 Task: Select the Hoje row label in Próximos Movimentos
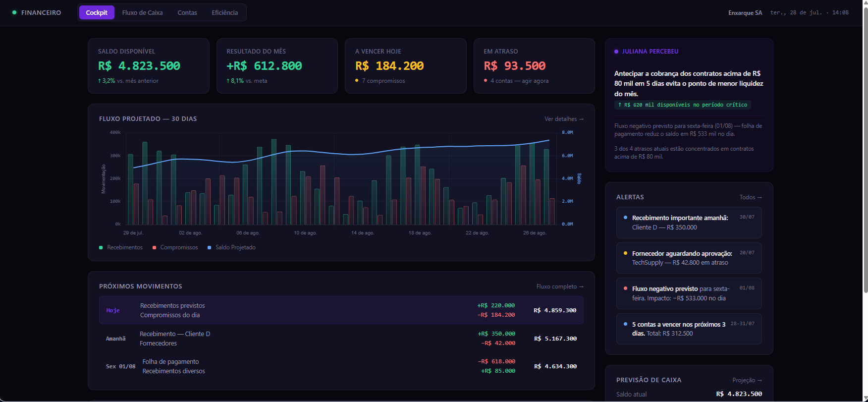pos(113,310)
